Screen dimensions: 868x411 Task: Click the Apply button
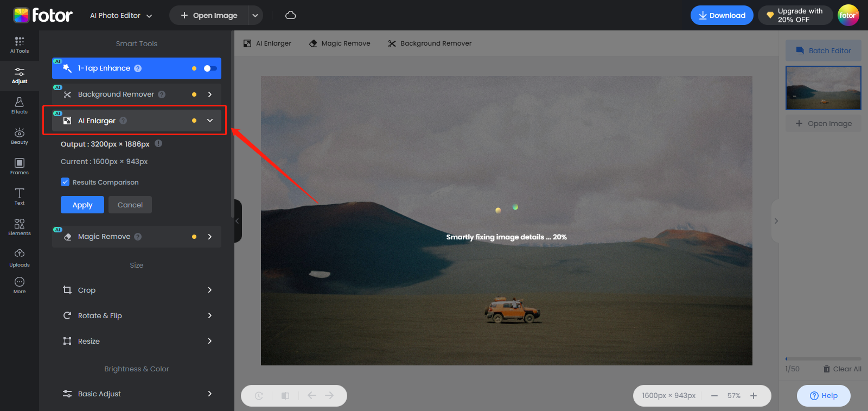tap(82, 205)
